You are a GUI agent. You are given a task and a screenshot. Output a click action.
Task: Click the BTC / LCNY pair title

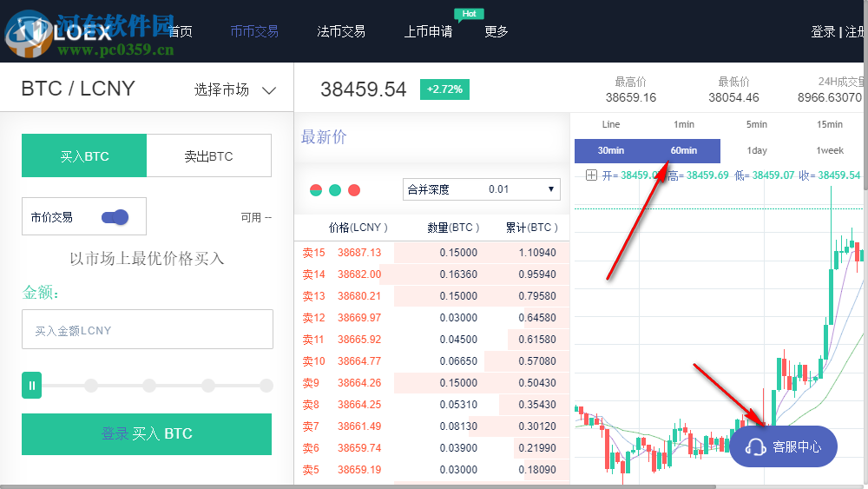[x=78, y=89]
